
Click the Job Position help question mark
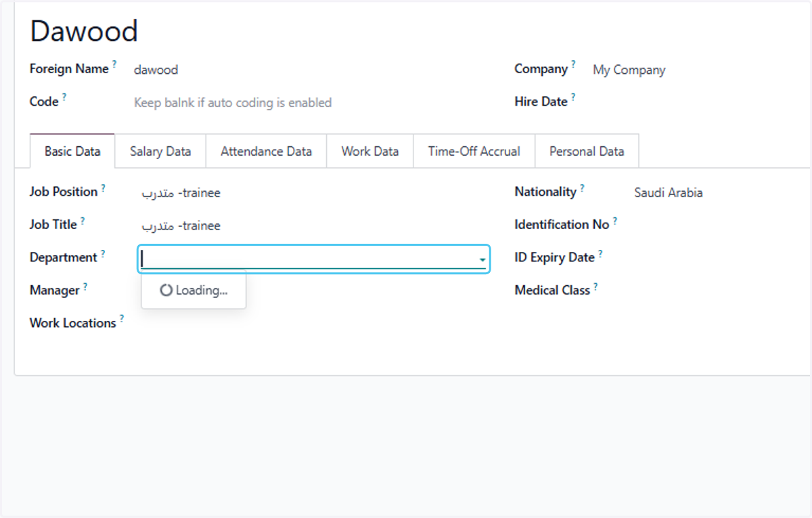pyautogui.click(x=104, y=188)
